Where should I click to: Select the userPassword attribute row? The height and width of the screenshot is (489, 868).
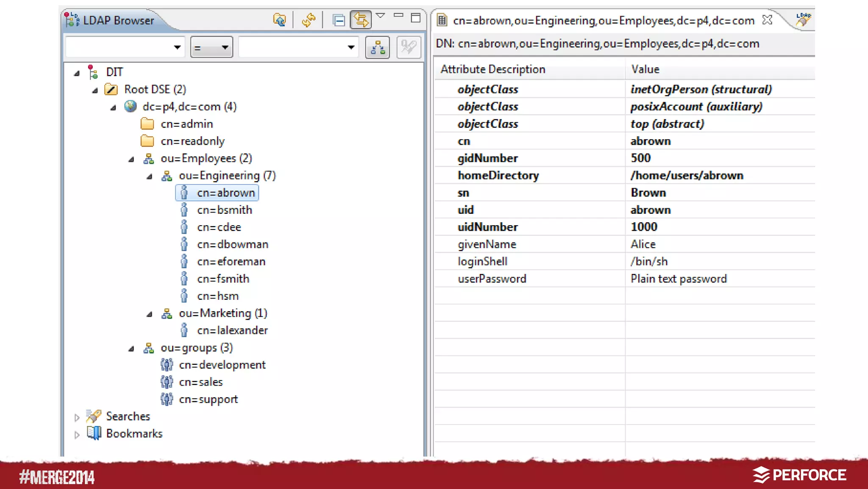(492, 279)
